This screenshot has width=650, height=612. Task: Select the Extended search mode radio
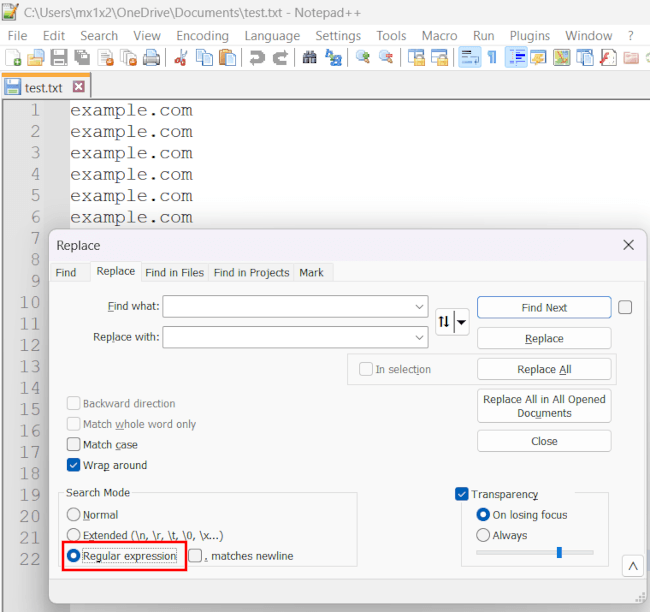[x=73, y=535]
